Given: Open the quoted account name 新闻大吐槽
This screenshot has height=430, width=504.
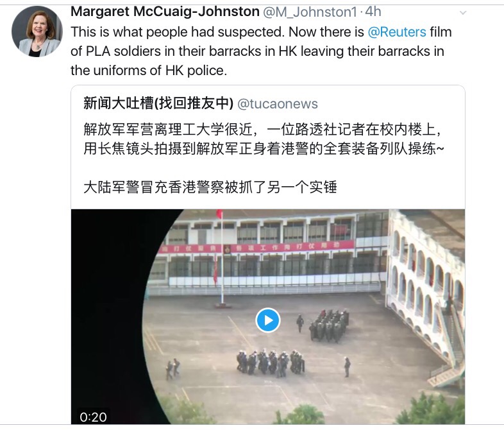Looking at the screenshot, I should point(158,103).
